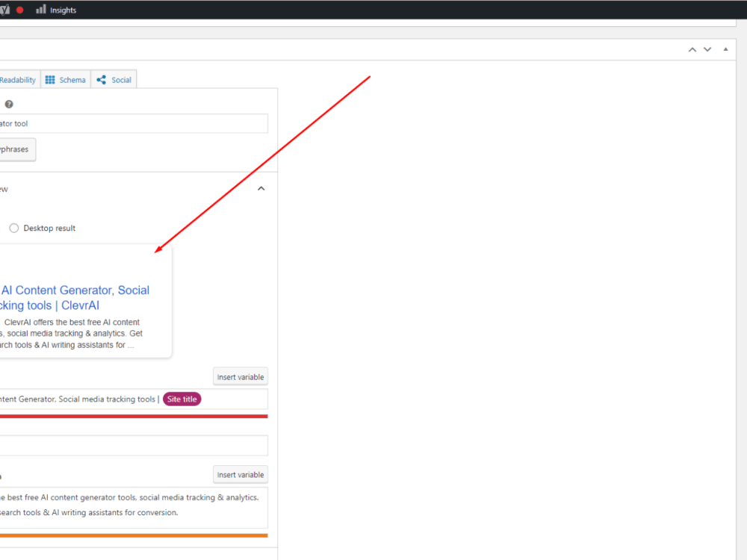
Task: Select the Desktop result radio button
Action: coord(13,228)
